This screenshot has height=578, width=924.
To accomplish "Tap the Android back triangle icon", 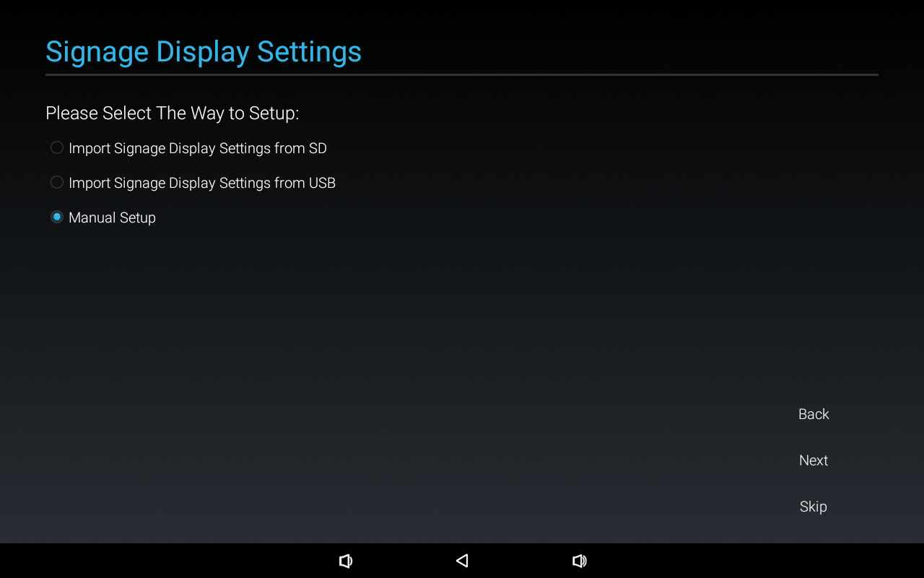I will pyautogui.click(x=462, y=561).
